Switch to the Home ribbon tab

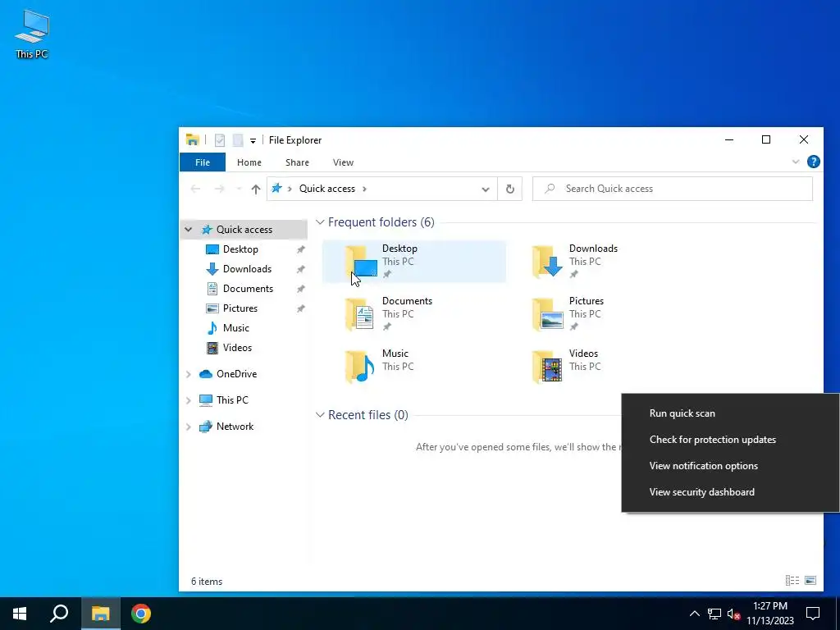(x=249, y=162)
